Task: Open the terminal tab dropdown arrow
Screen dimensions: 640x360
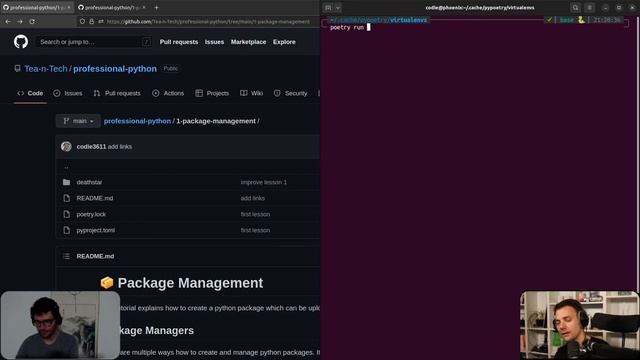Action: coord(338,7)
